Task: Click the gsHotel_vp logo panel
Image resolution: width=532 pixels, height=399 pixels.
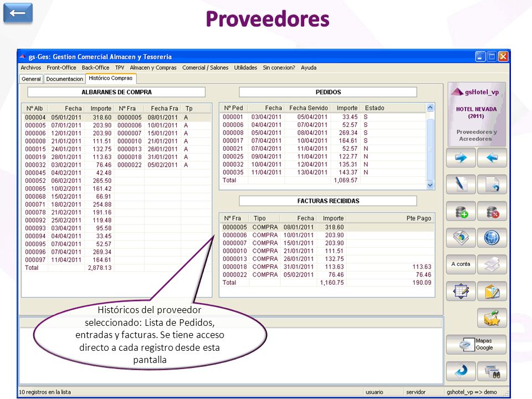Action: point(477,114)
